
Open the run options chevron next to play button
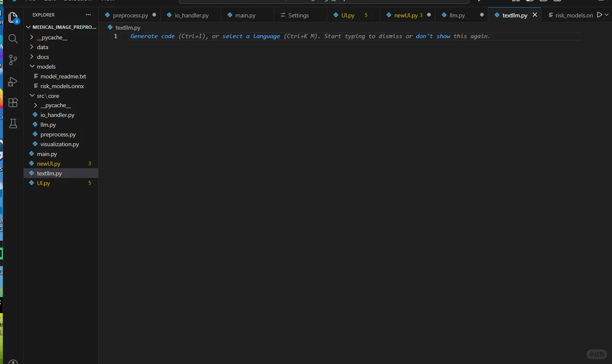pos(607,15)
